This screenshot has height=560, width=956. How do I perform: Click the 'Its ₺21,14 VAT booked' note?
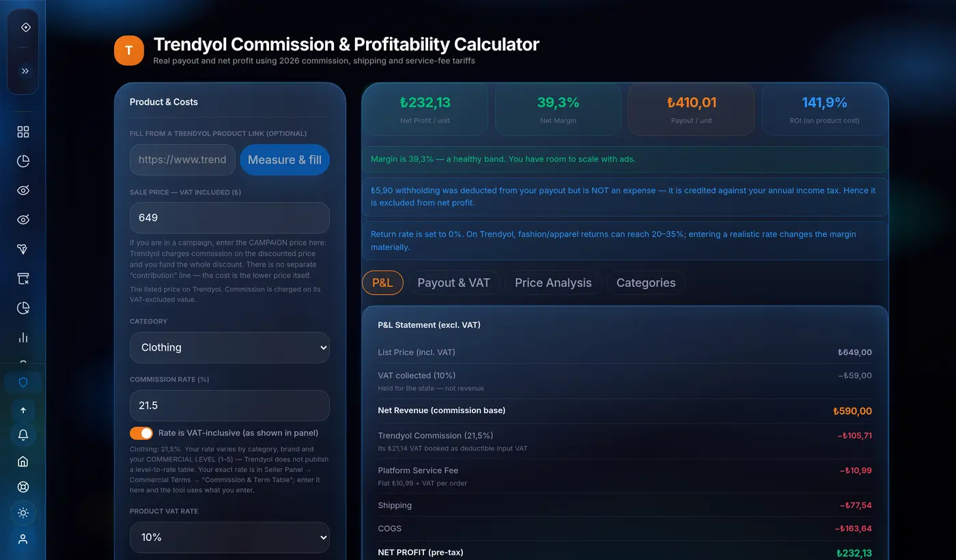pyautogui.click(x=453, y=448)
